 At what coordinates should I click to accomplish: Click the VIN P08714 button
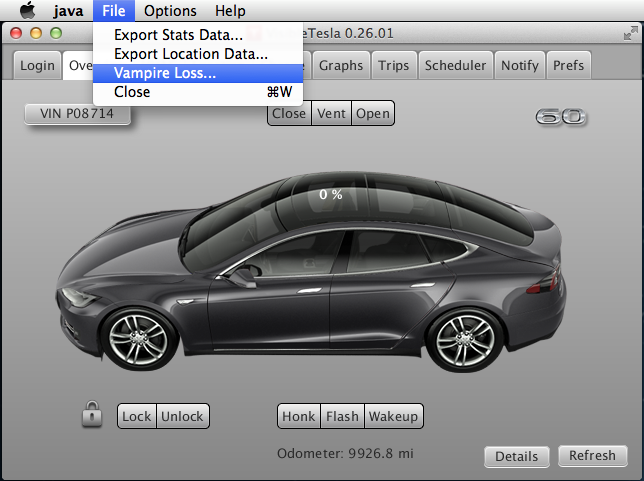pyautogui.click(x=77, y=113)
